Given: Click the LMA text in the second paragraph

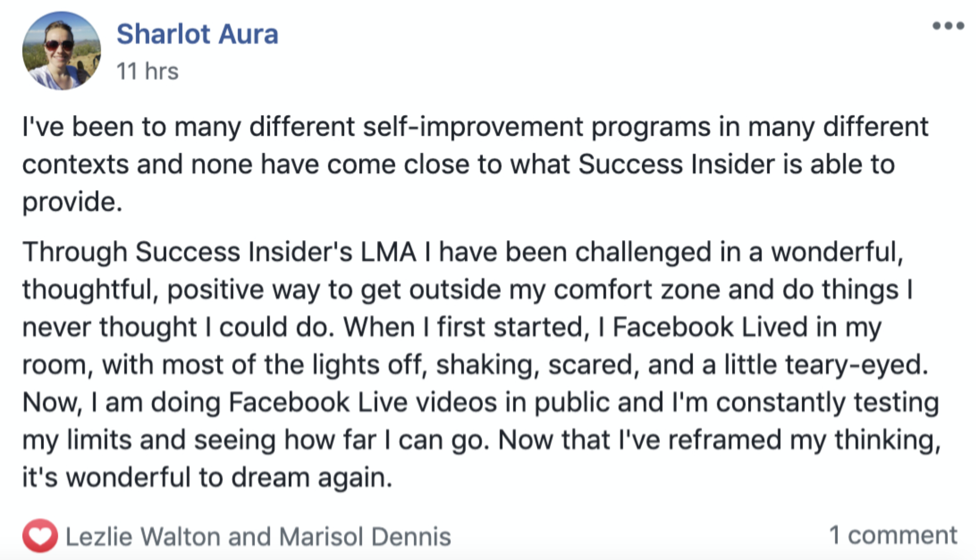Looking at the screenshot, I should [388, 252].
